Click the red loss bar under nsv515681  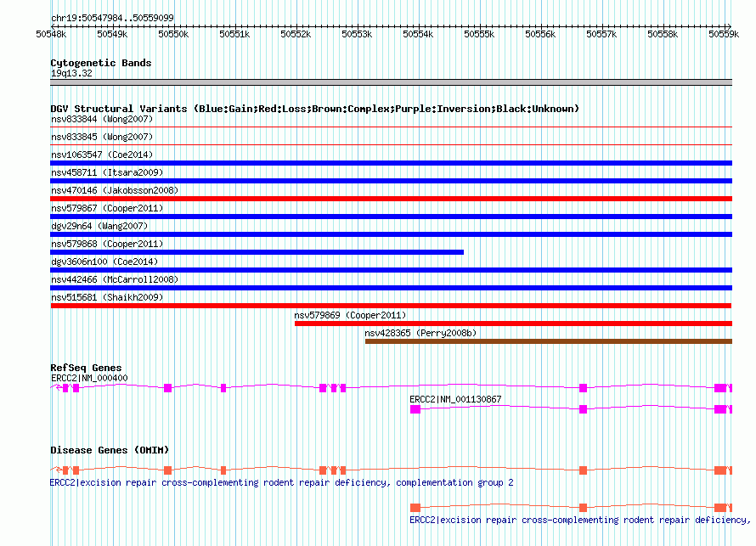click(391, 306)
